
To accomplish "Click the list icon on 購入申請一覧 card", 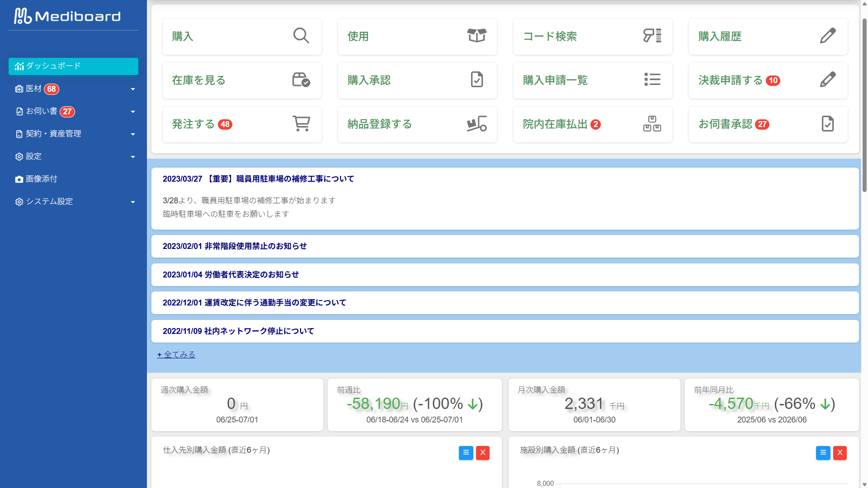I will coord(652,80).
